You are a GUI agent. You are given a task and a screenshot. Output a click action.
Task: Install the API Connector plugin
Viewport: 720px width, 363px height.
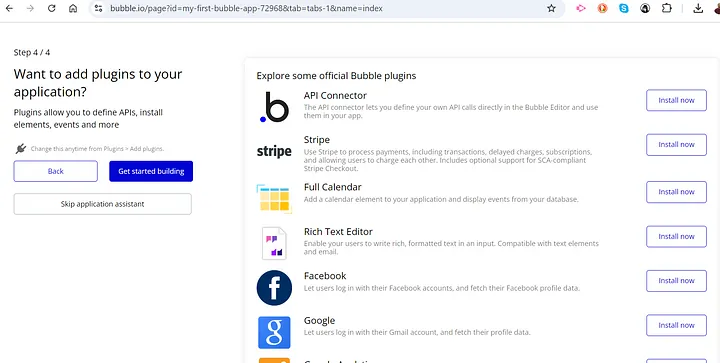point(676,100)
